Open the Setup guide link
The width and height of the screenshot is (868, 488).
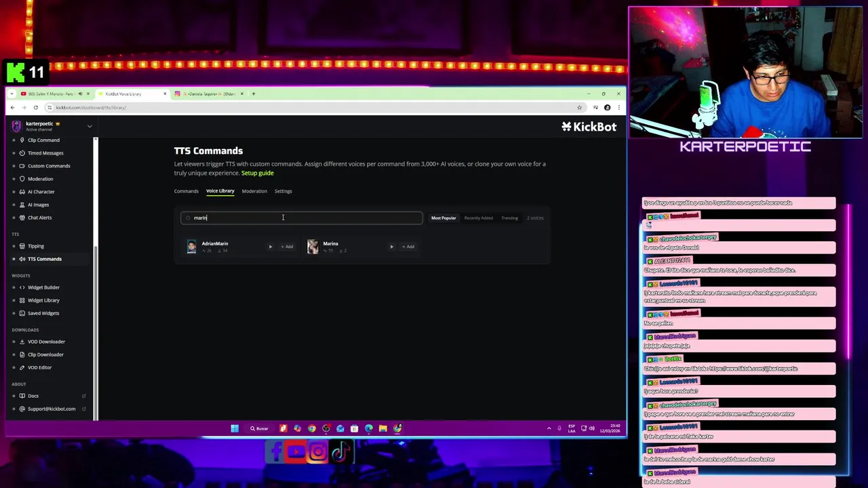click(258, 173)
